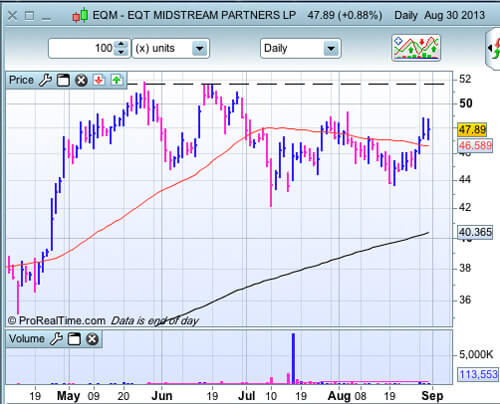
Task: Click the 46.589 moving average value label
Action: [x=475, y=146]
